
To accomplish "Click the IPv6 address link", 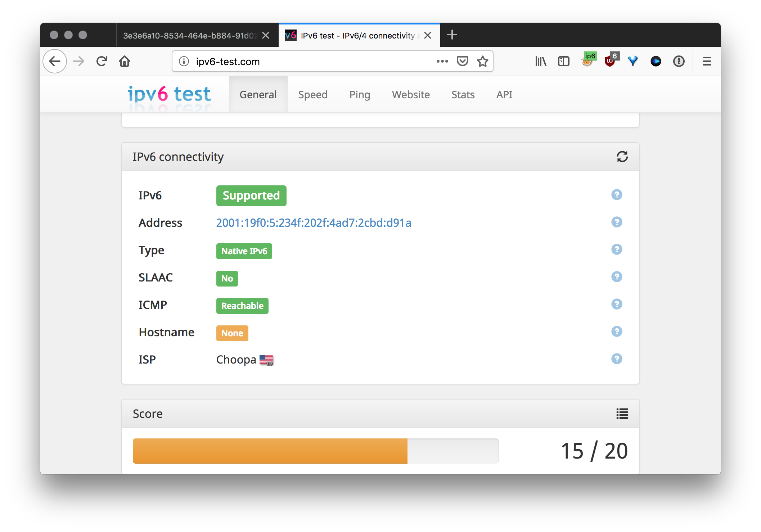I will (x=313, y=223).
